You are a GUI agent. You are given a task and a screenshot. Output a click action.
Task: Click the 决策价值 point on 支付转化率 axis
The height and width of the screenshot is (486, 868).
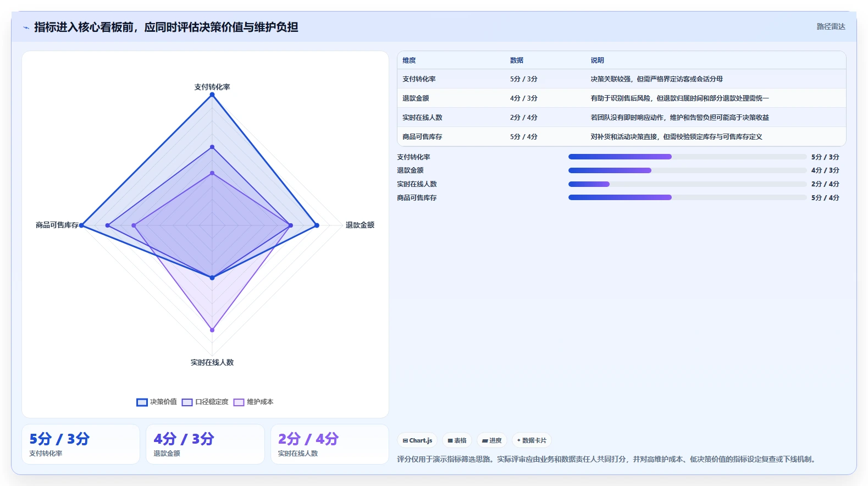[x=212, y=95]
